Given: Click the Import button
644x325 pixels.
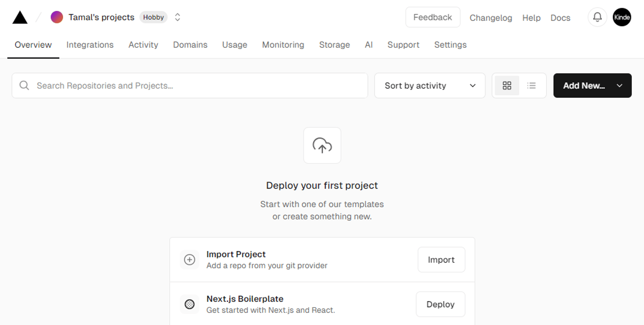Looking at the screenshot, I should click(x=441, y=260).
